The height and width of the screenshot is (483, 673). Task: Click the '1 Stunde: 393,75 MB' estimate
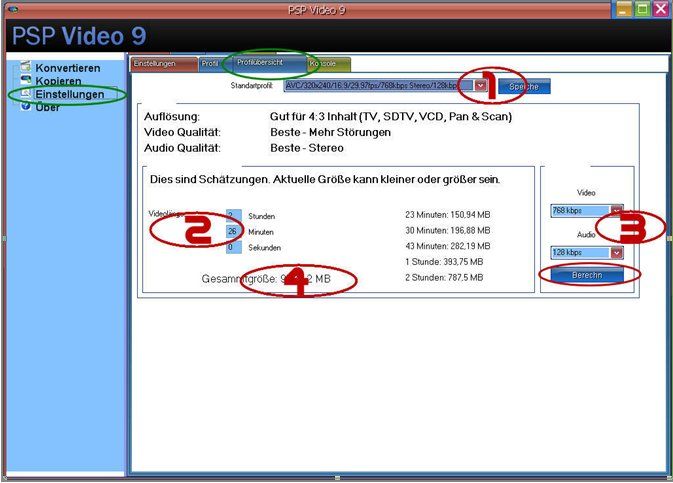click(x=444, y=262)
